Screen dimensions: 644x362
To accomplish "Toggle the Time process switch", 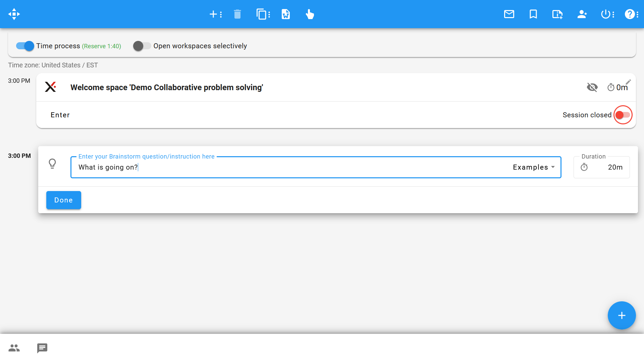I will coord(25,46).
